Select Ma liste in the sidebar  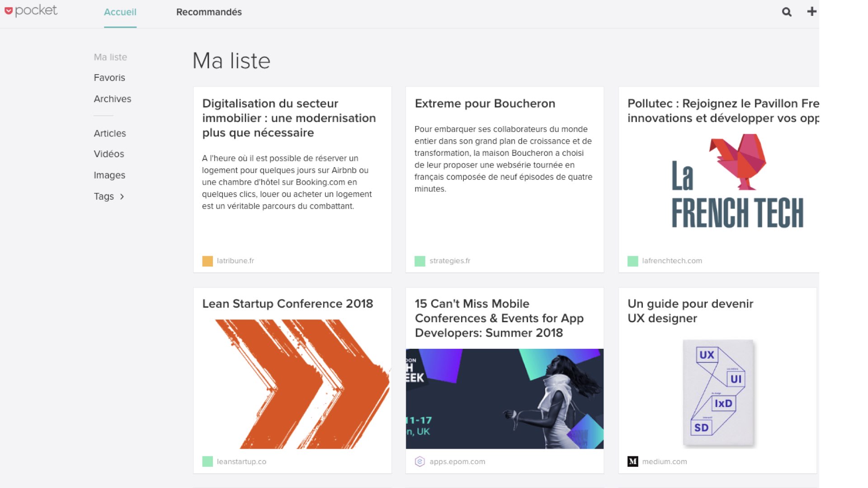pos(110,57)
